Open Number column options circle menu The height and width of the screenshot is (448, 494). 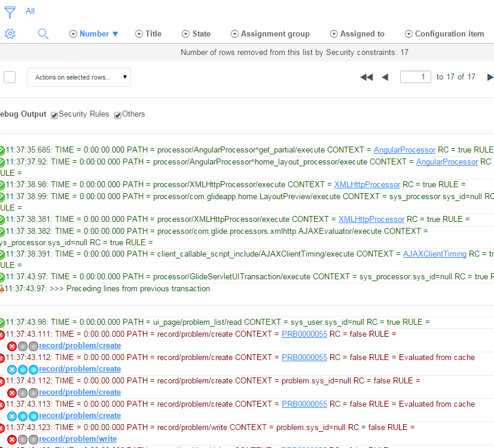click(73, 33)
